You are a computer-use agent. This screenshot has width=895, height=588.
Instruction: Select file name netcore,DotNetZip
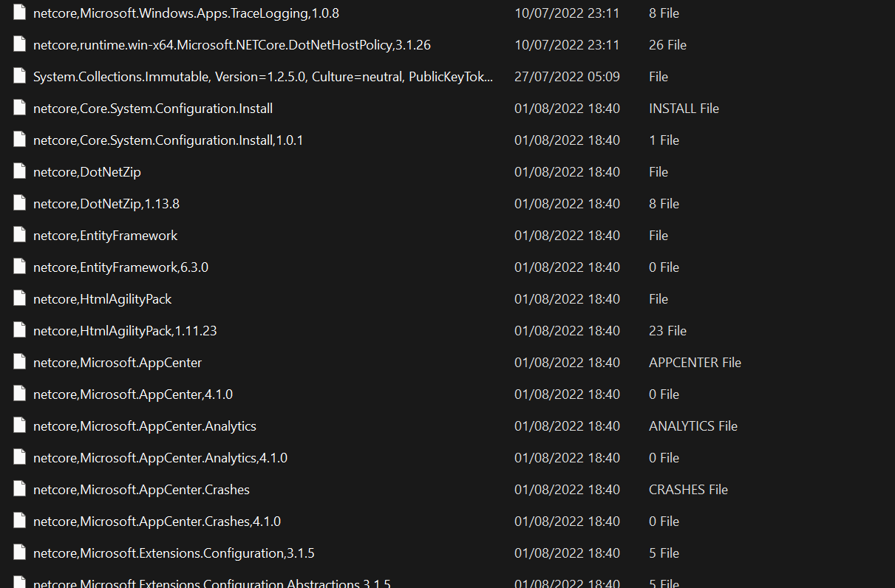(87, 172)
